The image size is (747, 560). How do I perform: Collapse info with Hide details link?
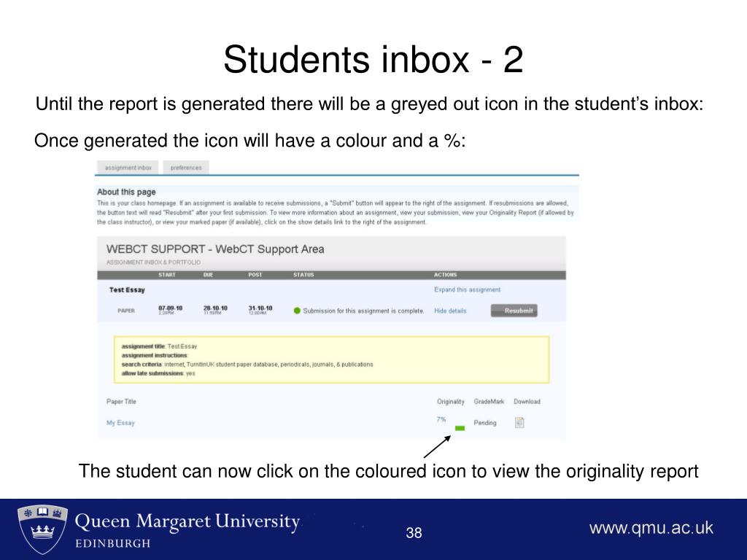[x=450, y=311]
